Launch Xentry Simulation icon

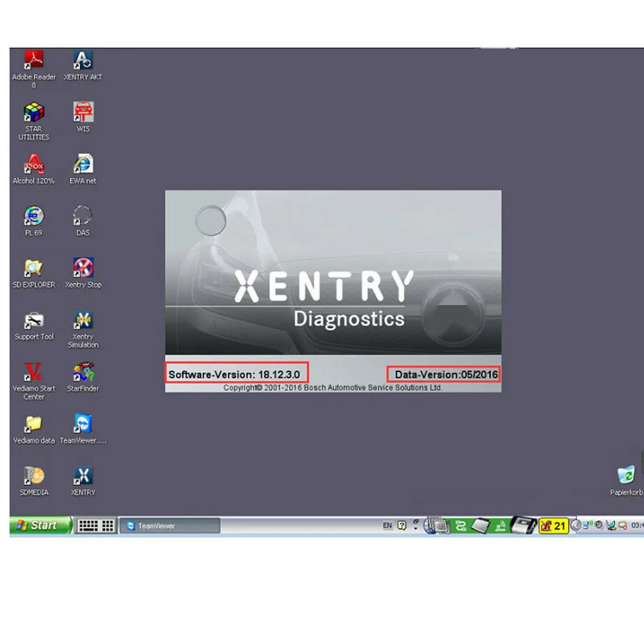pyautogui.click(x=83, y=329)
